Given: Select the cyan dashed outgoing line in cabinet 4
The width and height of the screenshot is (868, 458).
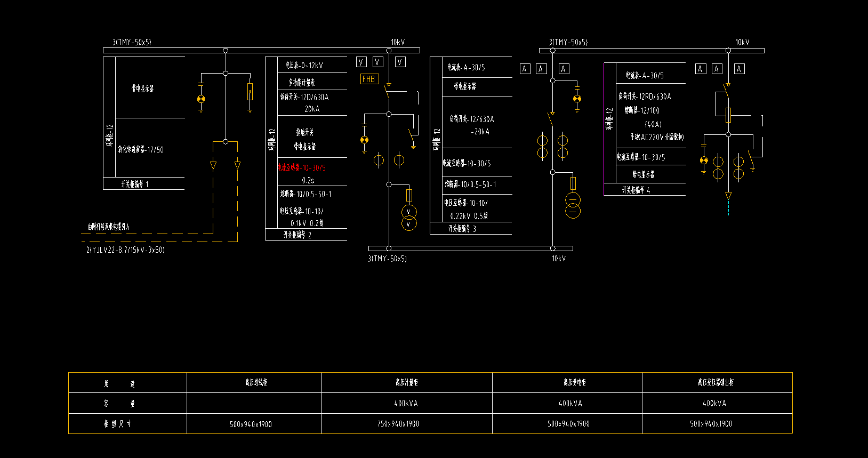Looking at the screenshot, I should pos(728,207).
